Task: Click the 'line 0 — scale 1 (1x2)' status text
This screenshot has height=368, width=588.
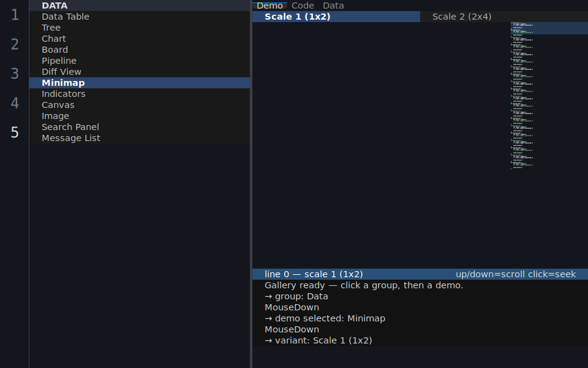Action: [314, 274]
